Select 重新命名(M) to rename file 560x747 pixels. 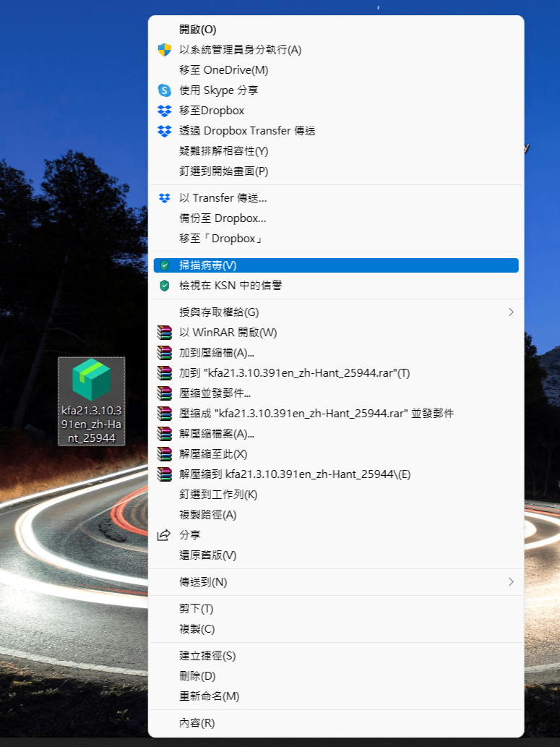pos(209,696)
